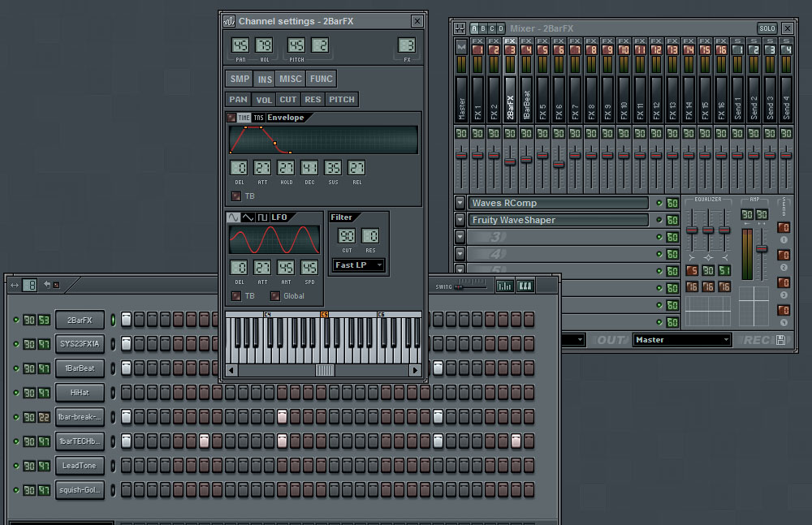Click the Master track fader in Mixer
The height and width of the screenshot is (525, 812).
(x=461, y=155)
